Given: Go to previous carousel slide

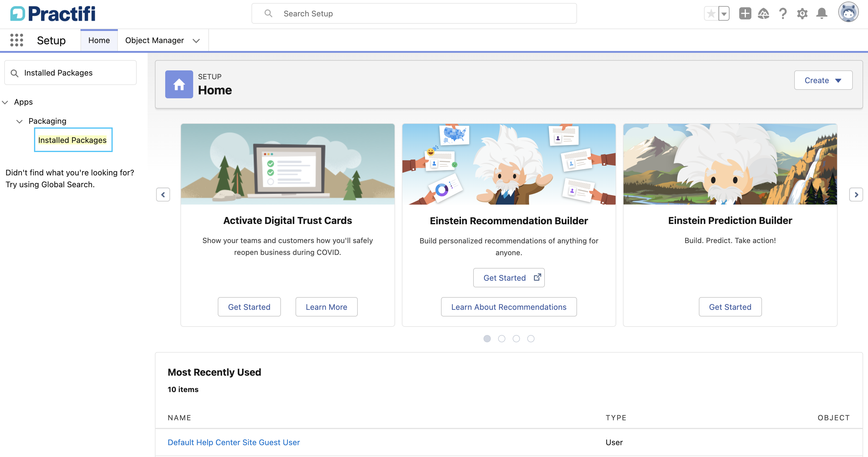Looking at the screenshot, I should point(163,194).
